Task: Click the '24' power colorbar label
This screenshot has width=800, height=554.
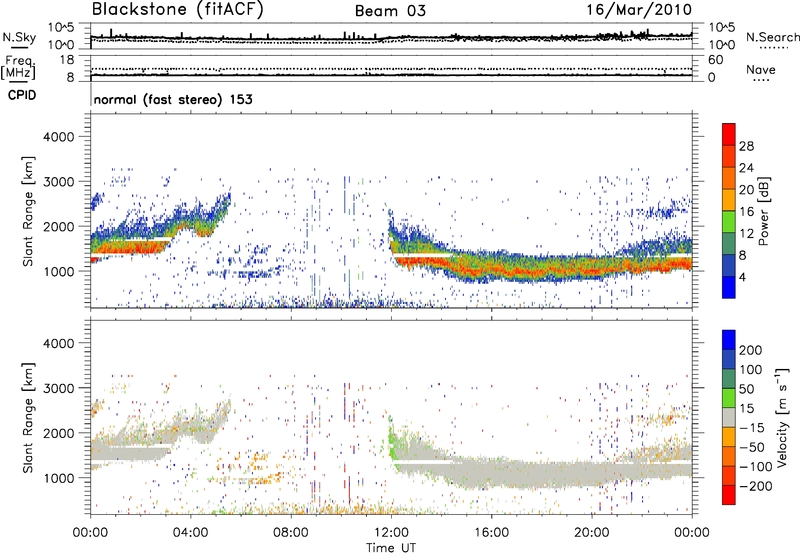Action: (746, 168)
